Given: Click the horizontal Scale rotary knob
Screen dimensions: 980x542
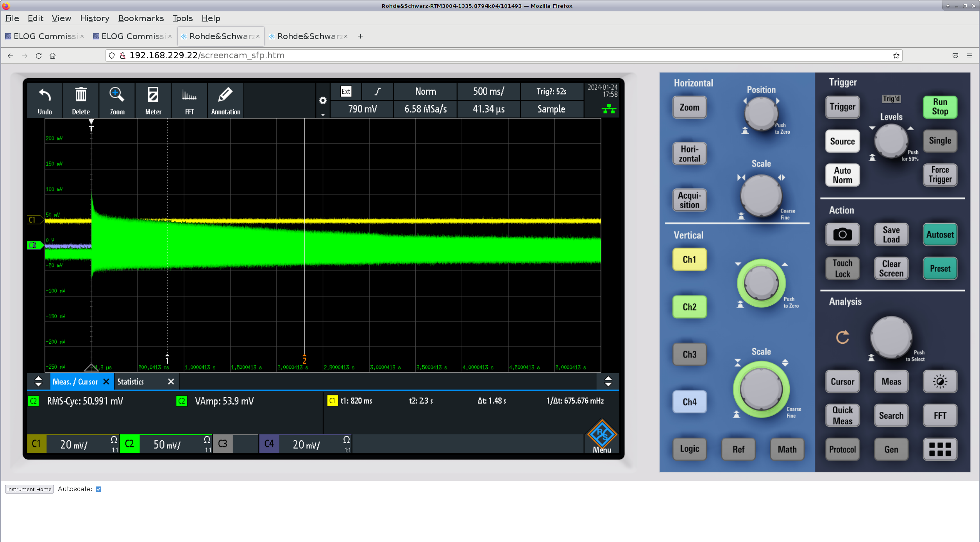Looking at the screenshot, I should coord(761,196).
